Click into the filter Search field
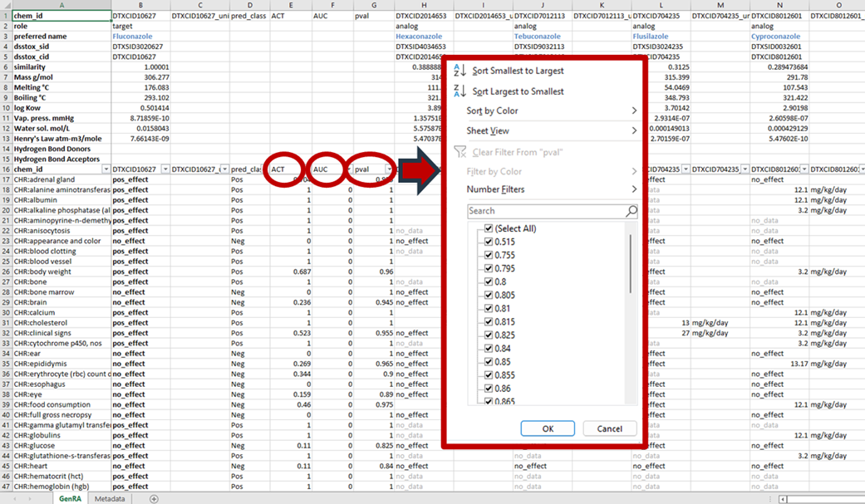 click(544, 211)
